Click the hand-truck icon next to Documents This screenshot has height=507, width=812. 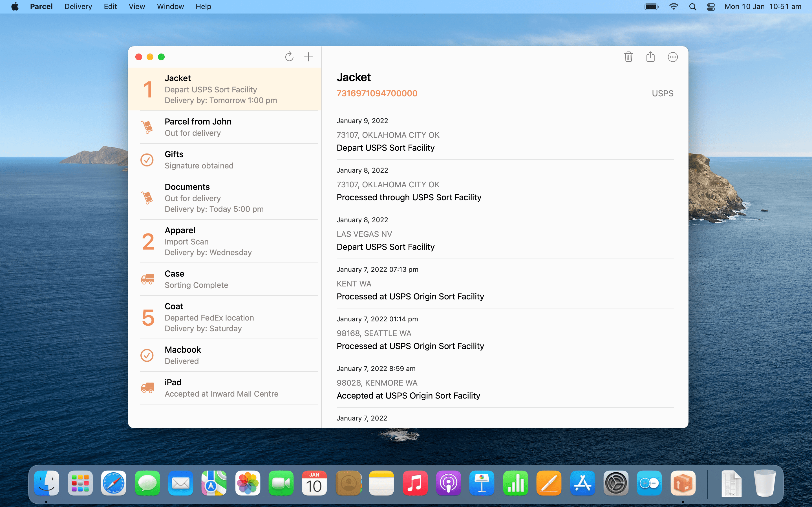tap(147, 197)
